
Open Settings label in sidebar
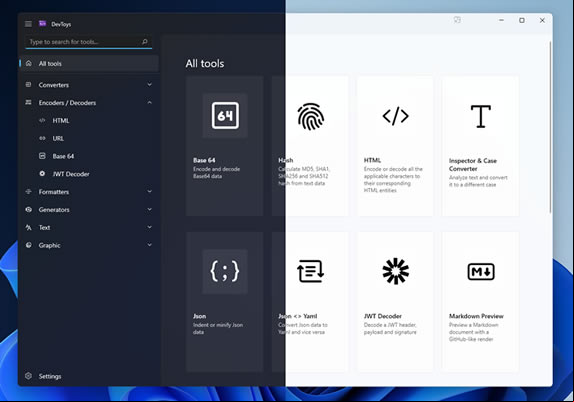click(x=50, y=376)
